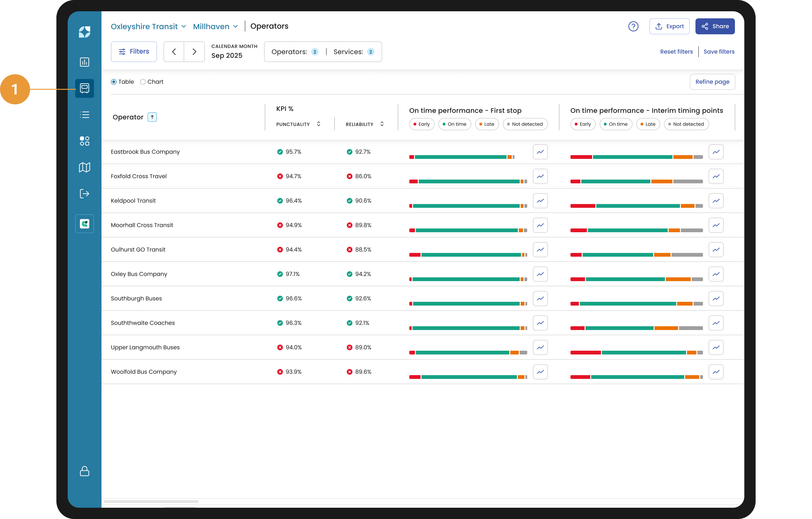
Task: Toggle the Early legend chip under First stop
Action: [422, 124]
